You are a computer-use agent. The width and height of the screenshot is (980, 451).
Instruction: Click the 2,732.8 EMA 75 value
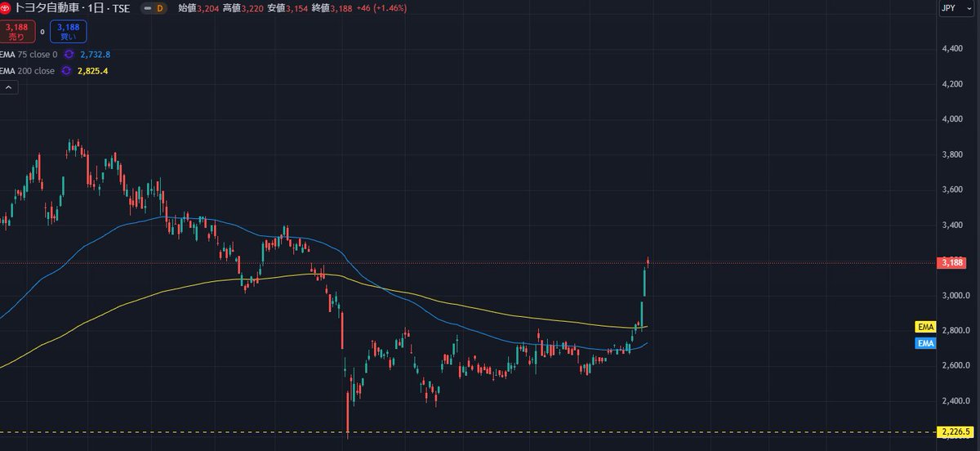point(96,54)
